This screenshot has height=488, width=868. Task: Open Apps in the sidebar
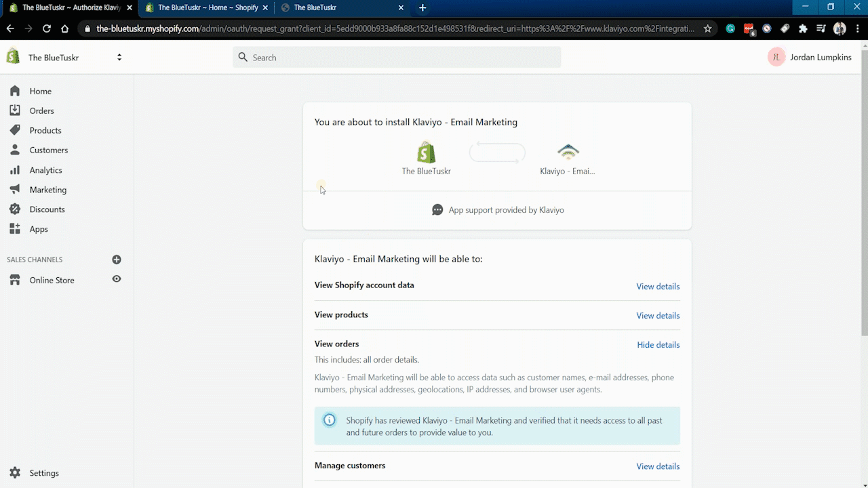click(39, 229)
